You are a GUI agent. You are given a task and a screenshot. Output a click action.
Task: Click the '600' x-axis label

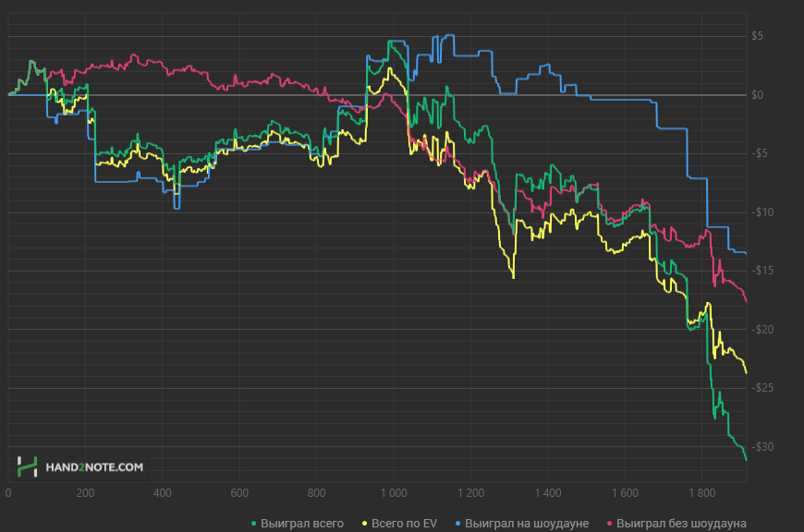(x=239, y=493)
